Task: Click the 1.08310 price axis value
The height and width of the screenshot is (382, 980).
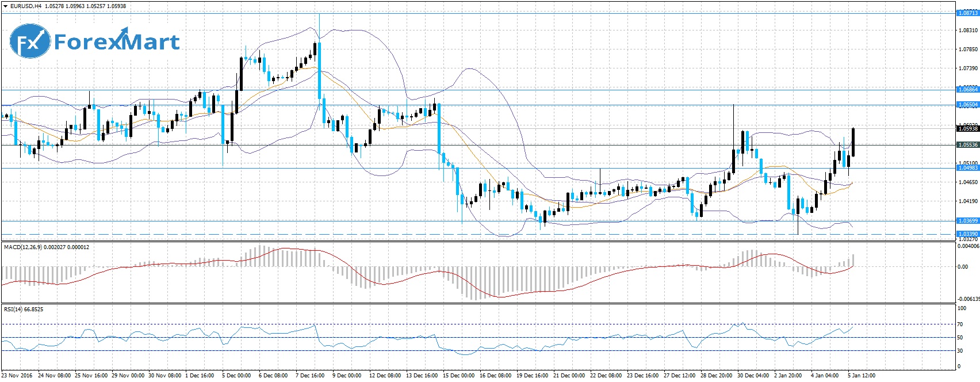Action: (x=967, y=30)
